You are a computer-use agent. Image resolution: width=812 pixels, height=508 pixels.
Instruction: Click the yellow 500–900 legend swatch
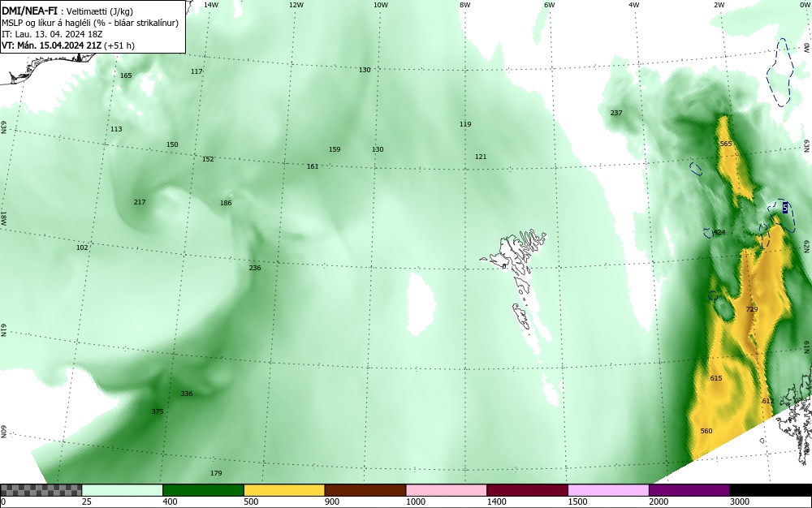coord(284,490)
